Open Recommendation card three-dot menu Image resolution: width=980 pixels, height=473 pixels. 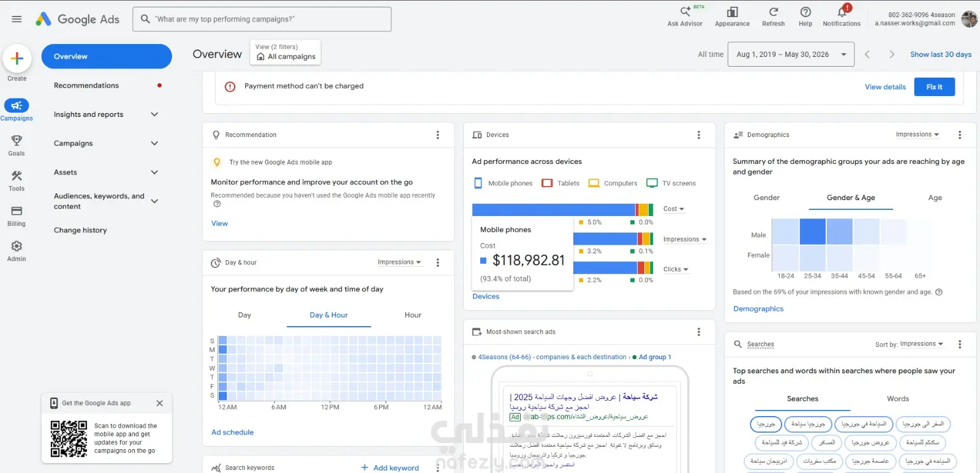pos(437,135)
